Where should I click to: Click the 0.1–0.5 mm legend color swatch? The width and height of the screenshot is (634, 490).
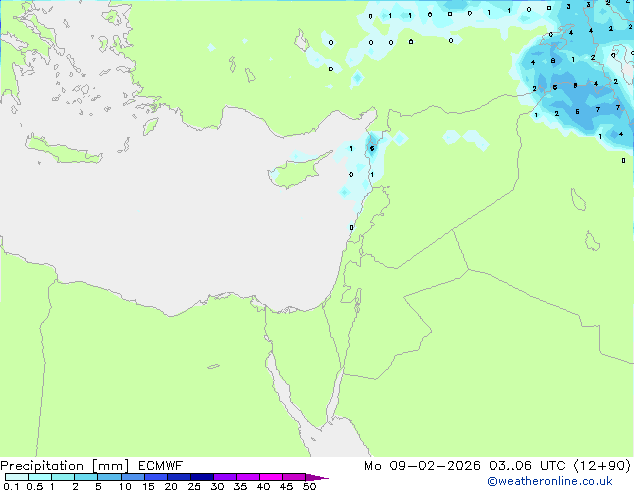[x=17, y=477]
